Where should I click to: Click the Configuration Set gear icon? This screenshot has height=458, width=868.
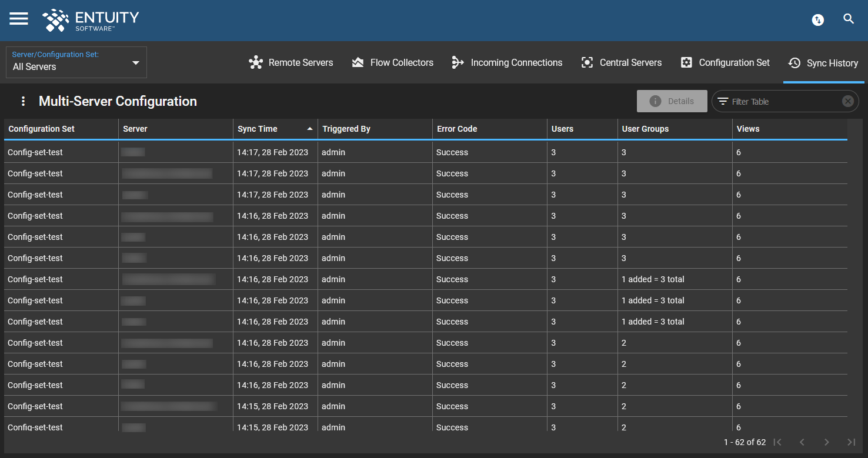click(686, 62)
